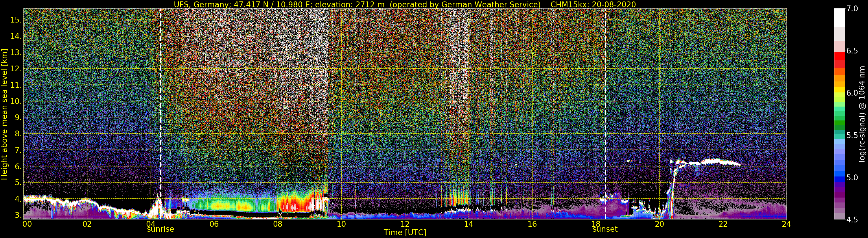Click the "13." height axis tick label
This screenshot has width=868, height=238.
tap(16, 53)
